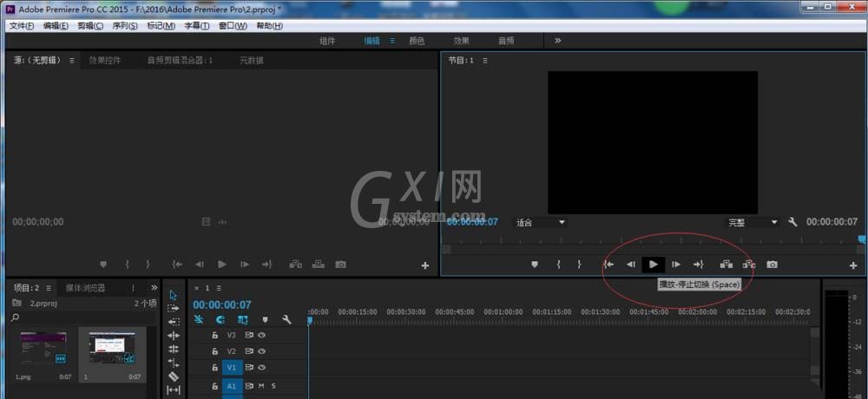Screen dimensions: 868x399
Task: Toggle lock on track V3
Action: (215, 335)
